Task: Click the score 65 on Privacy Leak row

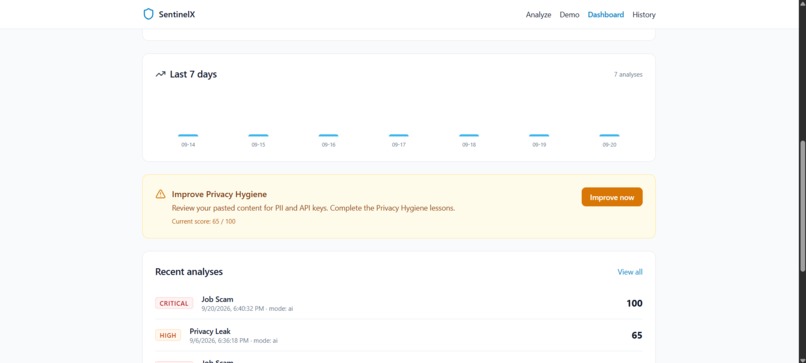Action: (x=637, y=335)
